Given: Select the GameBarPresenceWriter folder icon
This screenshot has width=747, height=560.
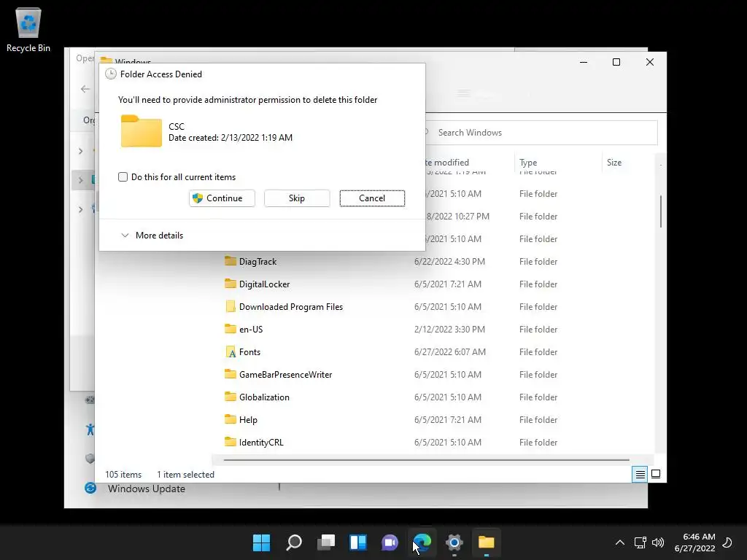Looking at the screenshot, I should click(x=231, y=374).
